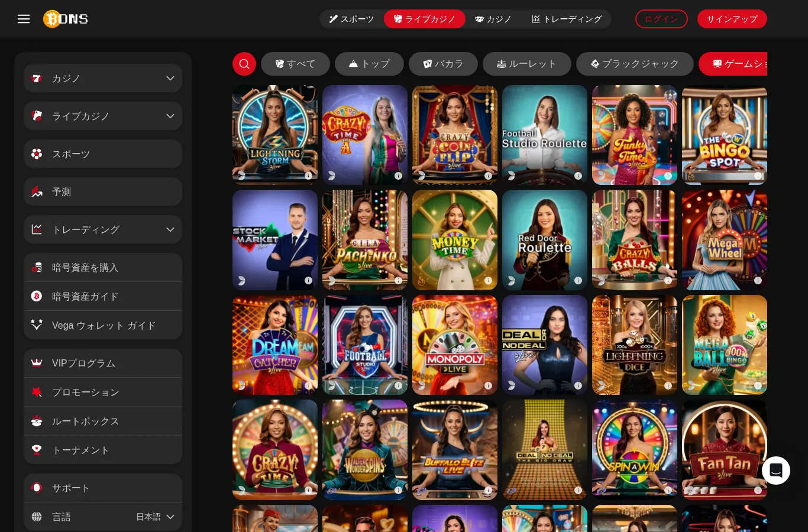Show info for Lightning Storm game

point(308,176)
